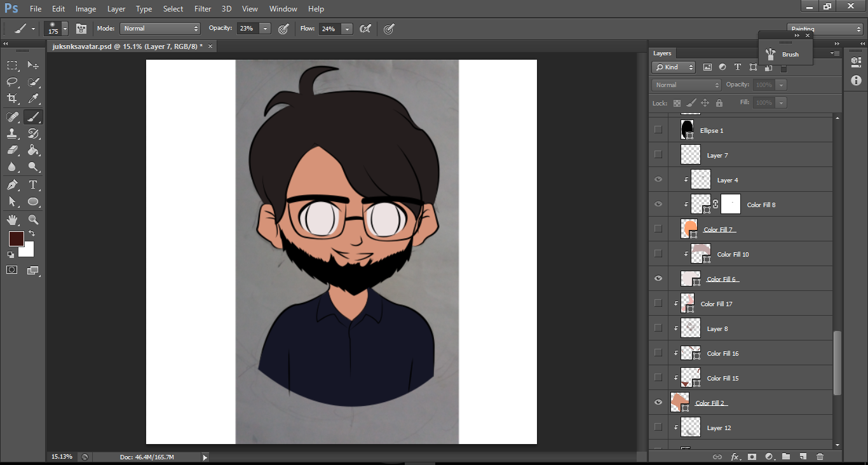Create a new layer from Layers panel
Screen dimensions: 868x465
pos(803,456)
